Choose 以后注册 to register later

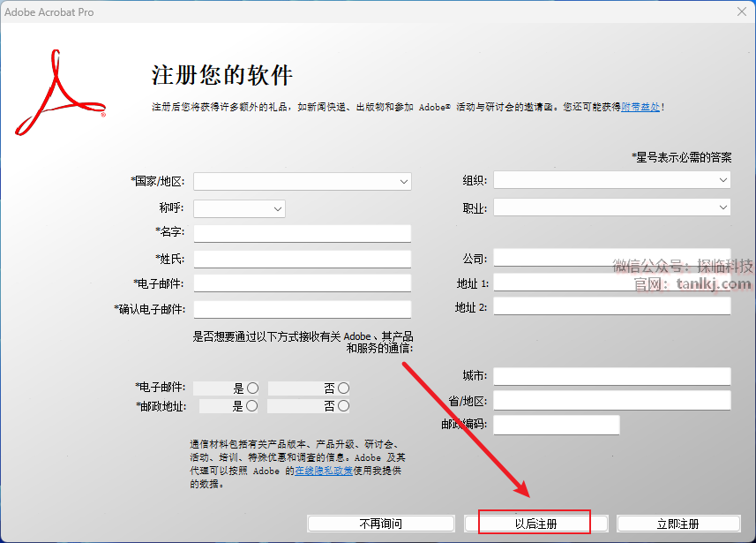[535, 524]
